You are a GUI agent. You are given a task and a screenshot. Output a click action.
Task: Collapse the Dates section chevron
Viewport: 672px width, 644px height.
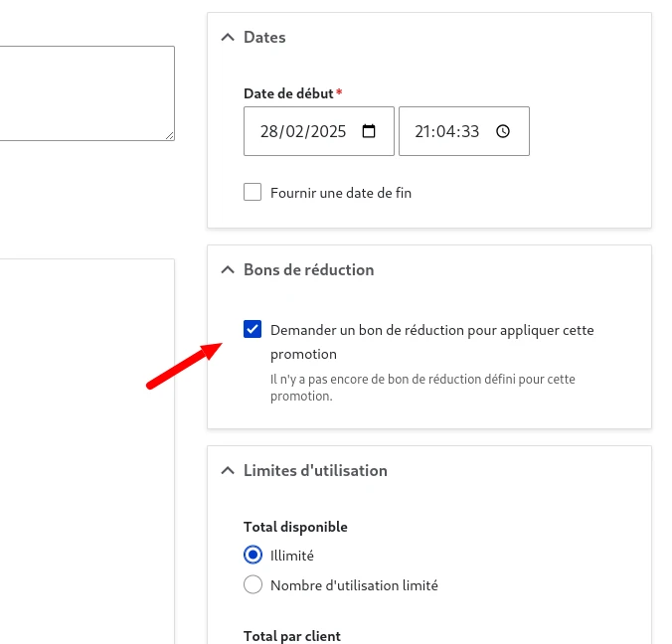(x=227, y=37)
